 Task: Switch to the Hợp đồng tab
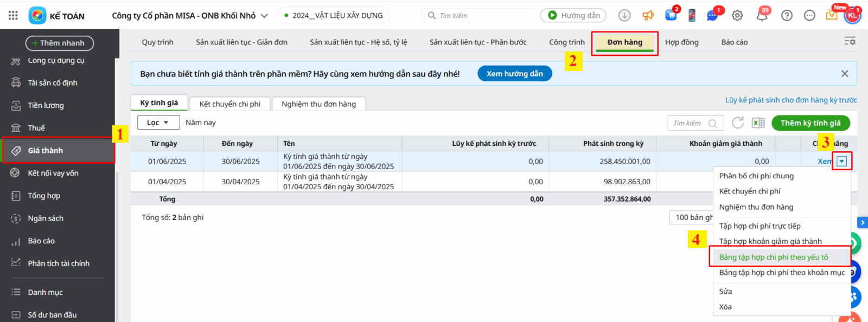[681, 42]
